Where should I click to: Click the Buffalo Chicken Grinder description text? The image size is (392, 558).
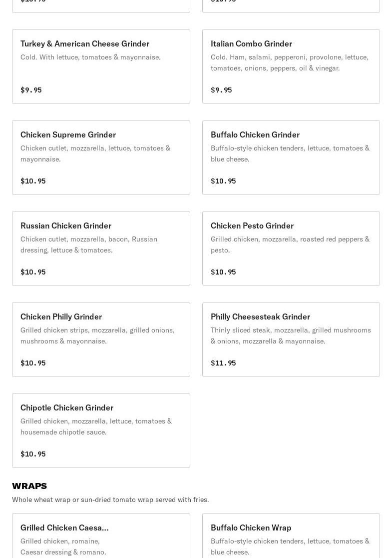pyautogui.click(x=290, y=153)
